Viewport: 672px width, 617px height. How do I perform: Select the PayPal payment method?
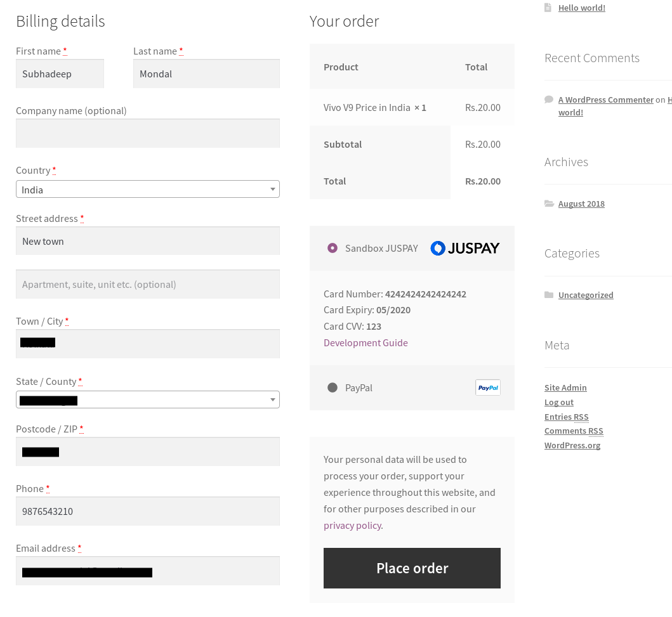[x=333, y=387]
